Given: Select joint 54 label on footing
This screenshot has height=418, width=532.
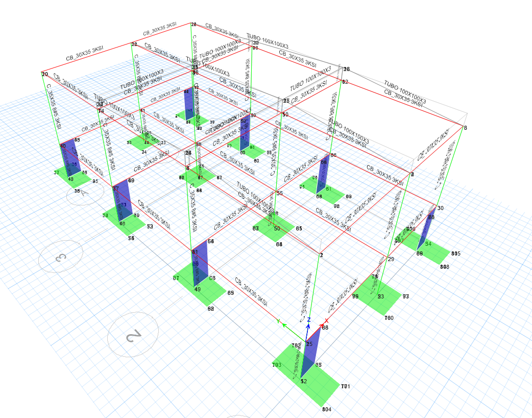Looking at the screenshot, I should point(428,243).
